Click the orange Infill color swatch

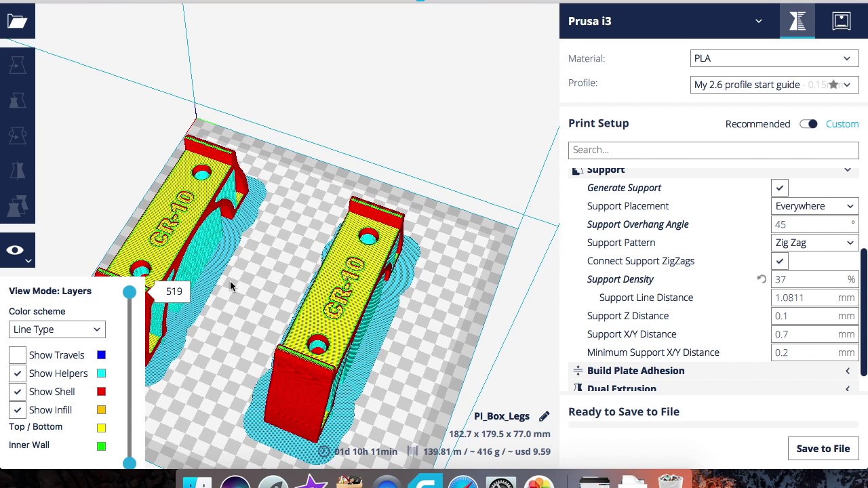[101, 410]
